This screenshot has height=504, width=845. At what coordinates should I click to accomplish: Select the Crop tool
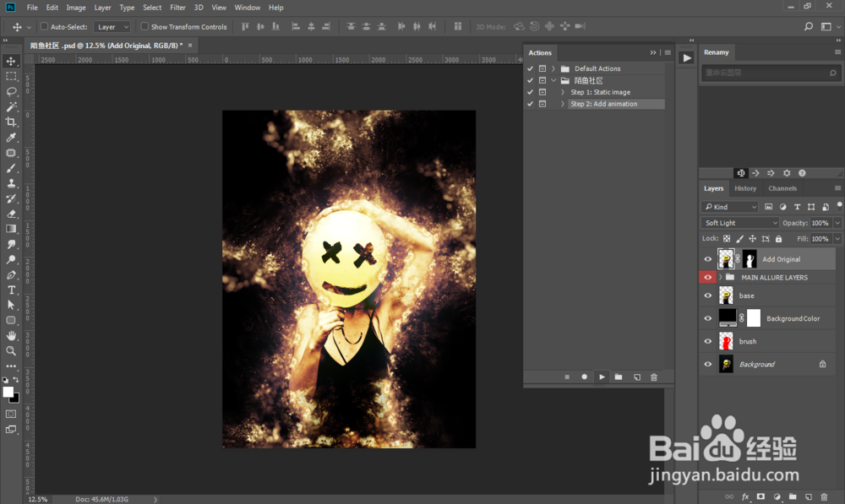[x=11, y=122]
